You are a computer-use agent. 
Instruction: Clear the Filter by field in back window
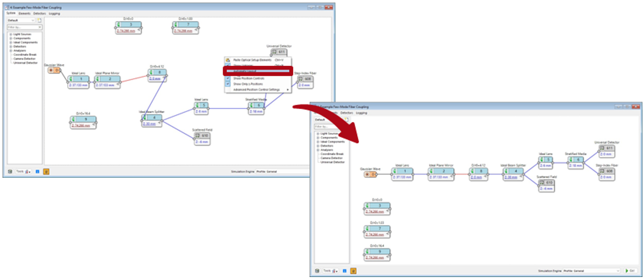(x=40, y=27)
